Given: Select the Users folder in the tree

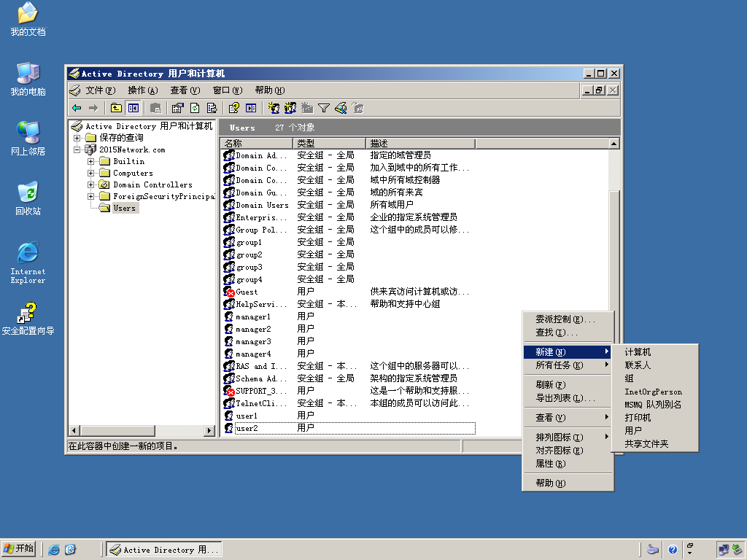Looking at the screenshot, I should (x=124, y=208).
